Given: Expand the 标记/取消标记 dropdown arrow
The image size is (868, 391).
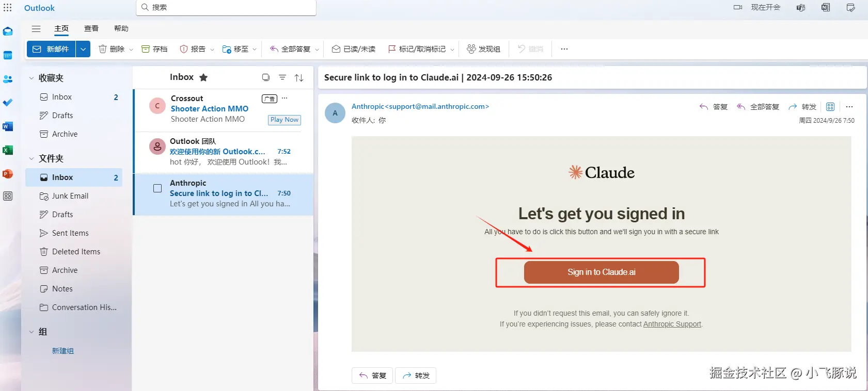Looking at the screenshot, I should (x=452, y=50).
